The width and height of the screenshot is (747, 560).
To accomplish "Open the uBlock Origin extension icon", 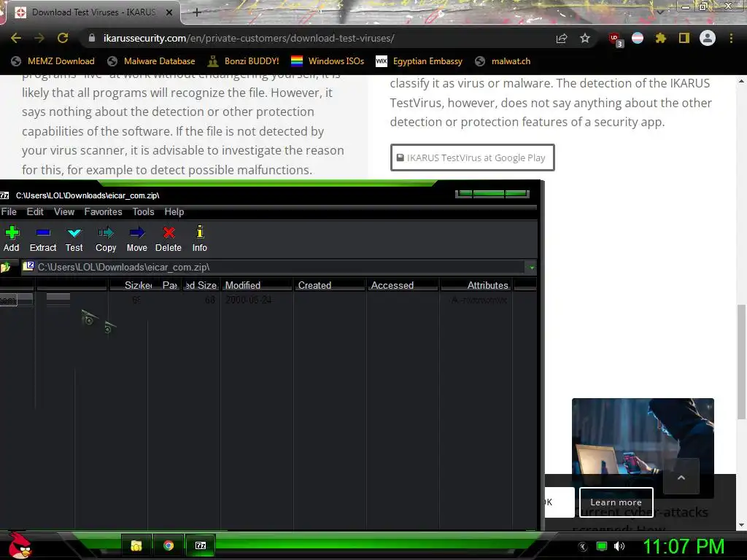I will point(615,39).
